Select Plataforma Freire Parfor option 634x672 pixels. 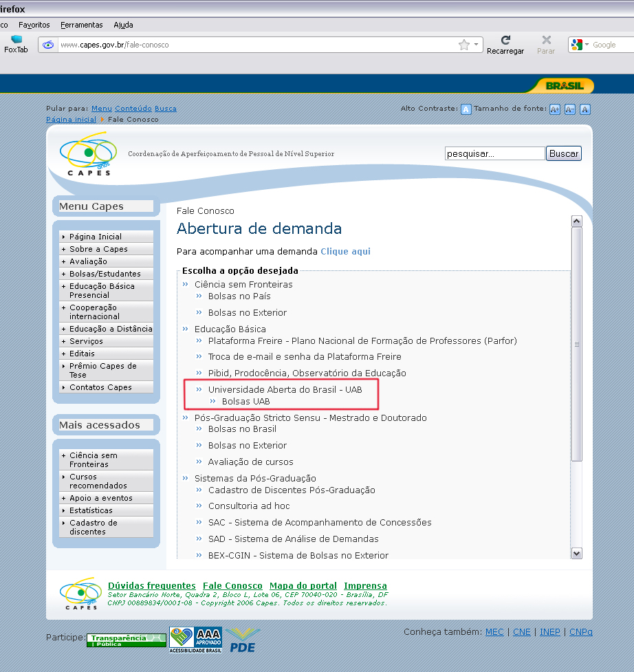[362, 341]
